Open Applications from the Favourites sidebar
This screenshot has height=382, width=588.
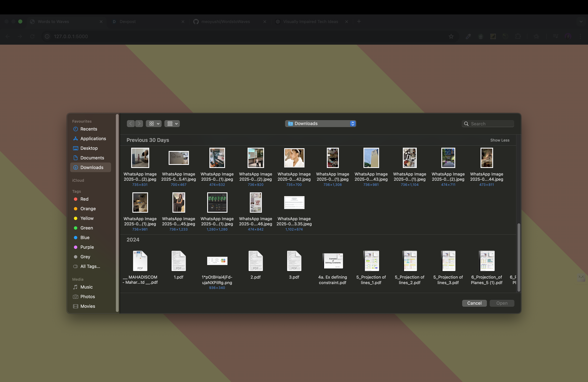point(93,139)
